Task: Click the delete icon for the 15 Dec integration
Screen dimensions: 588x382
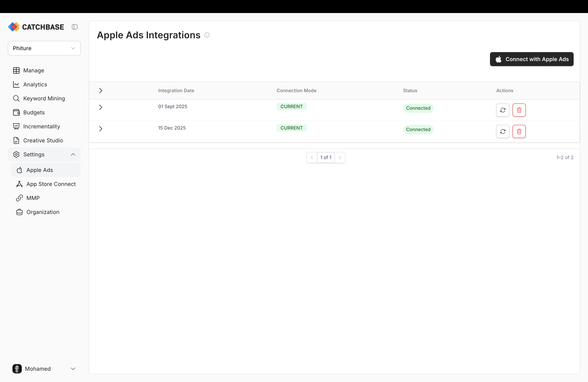Action: click(519, 131)
